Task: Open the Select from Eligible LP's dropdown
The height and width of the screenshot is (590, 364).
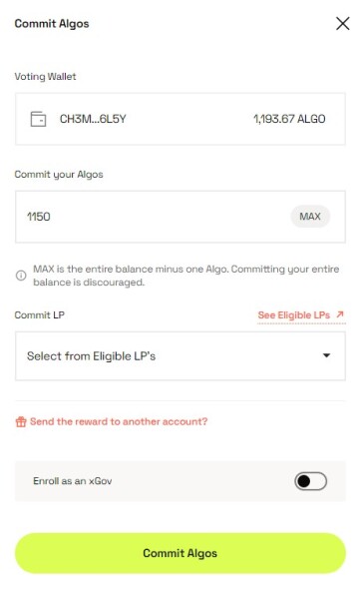Action: pyautogui.click(x=181, y=356)
